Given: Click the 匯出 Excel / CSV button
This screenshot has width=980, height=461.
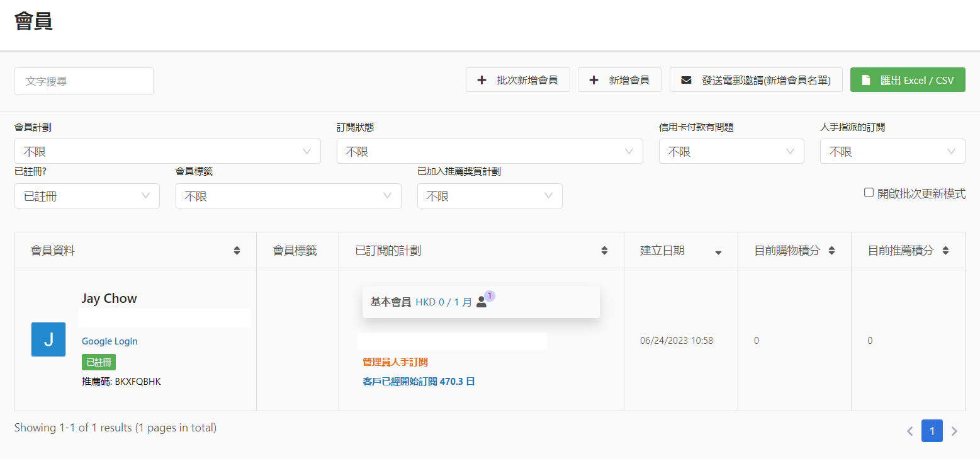Looking at the screenshot, I should coord(908,80).
